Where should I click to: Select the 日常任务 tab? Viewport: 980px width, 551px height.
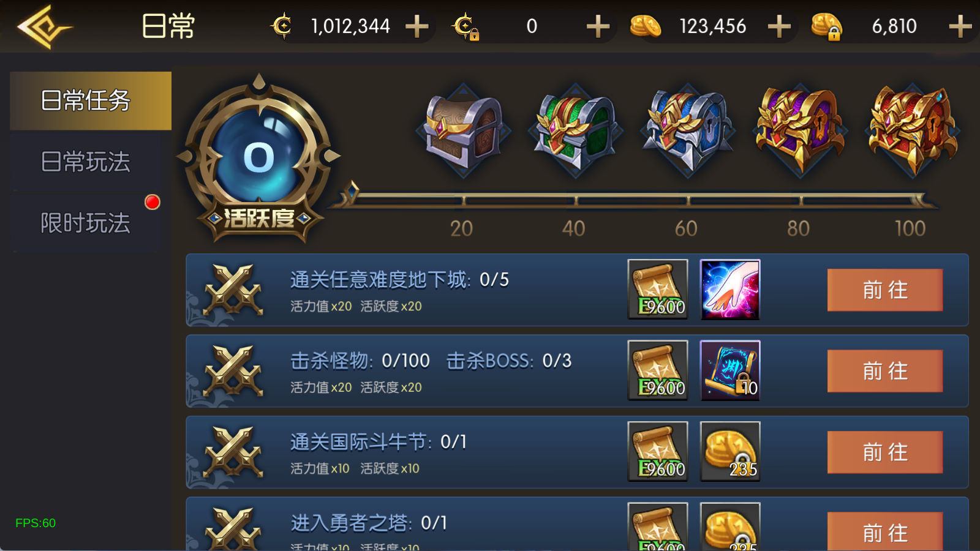tap(91, 100)
